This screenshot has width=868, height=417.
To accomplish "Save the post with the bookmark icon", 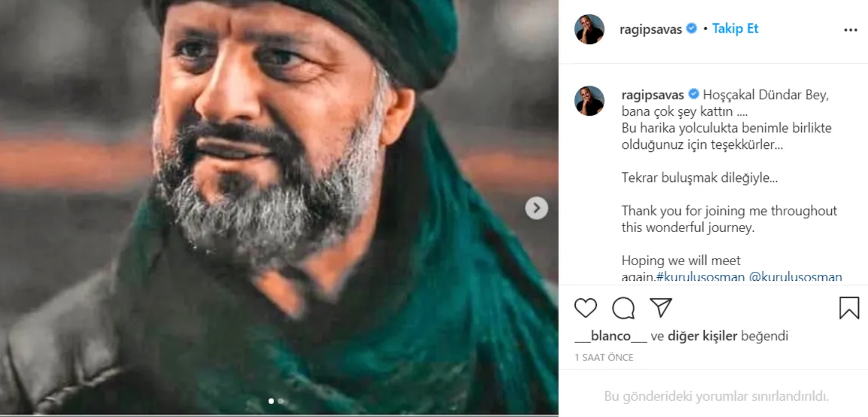I will (849, 308).
